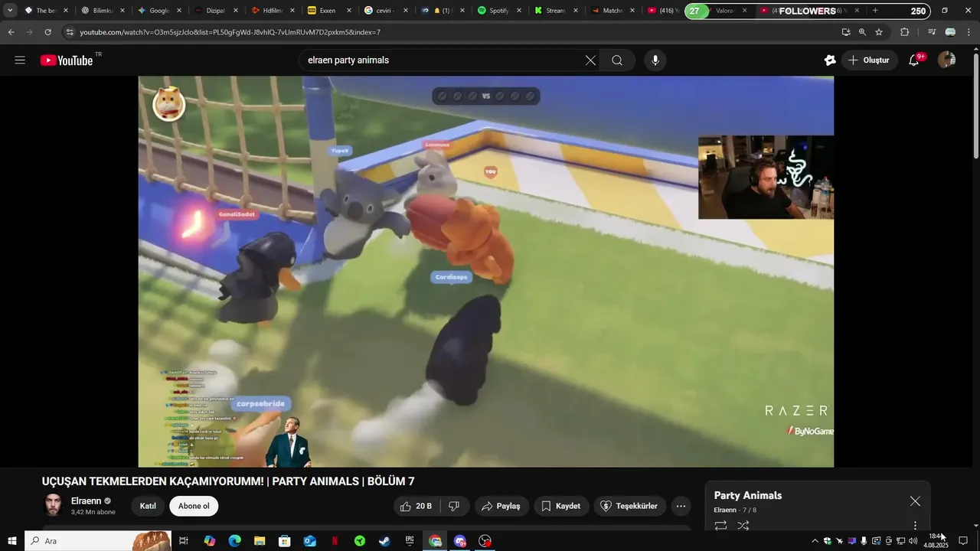This screenshot has width=980, height=551.
Task: Close the Party Animals playlist panel
Action: 915,501
